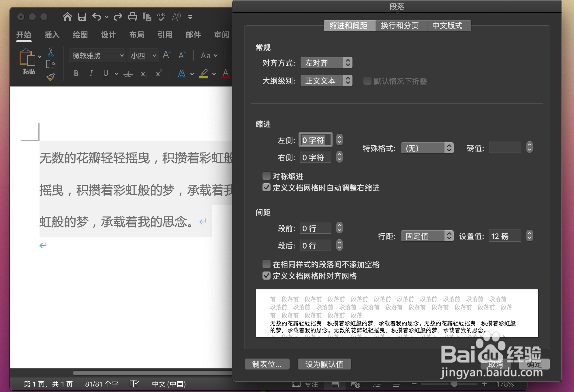Enable the 对称缩进 checkbox

[266, 176]
